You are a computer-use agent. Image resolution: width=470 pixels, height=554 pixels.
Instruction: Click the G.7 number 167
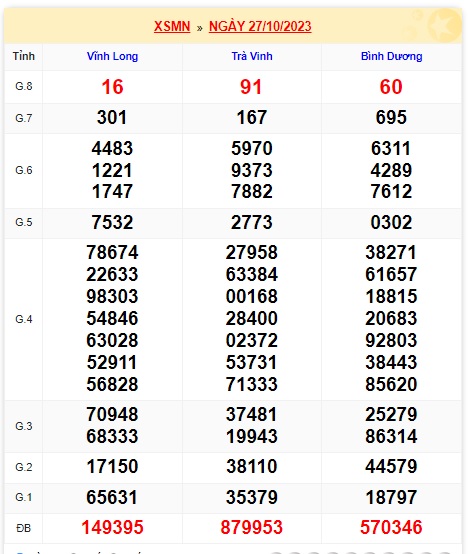coord(252,118)
